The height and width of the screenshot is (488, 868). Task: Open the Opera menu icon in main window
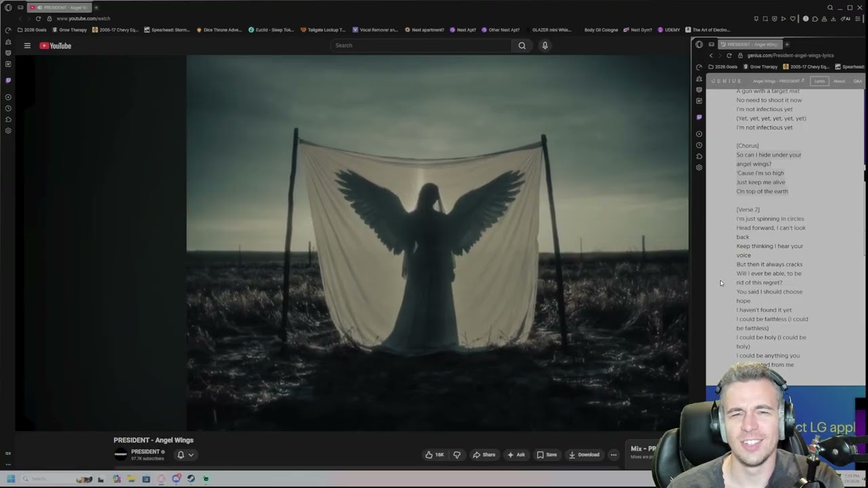click(x=8, y=7)
